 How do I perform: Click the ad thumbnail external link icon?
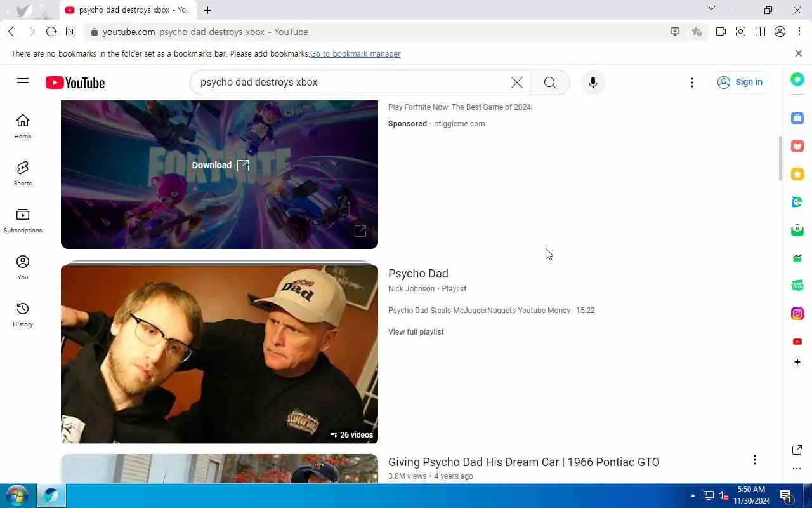coord(360,231)
